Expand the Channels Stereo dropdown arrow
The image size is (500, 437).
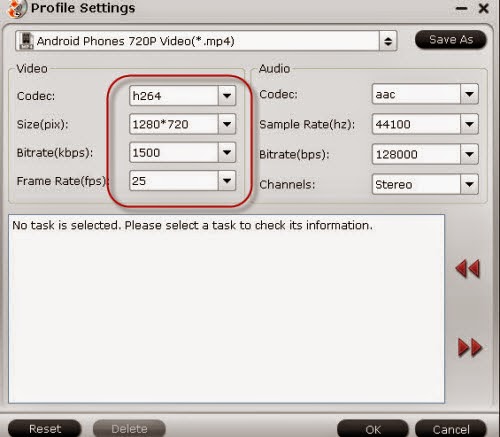point(469,184)
